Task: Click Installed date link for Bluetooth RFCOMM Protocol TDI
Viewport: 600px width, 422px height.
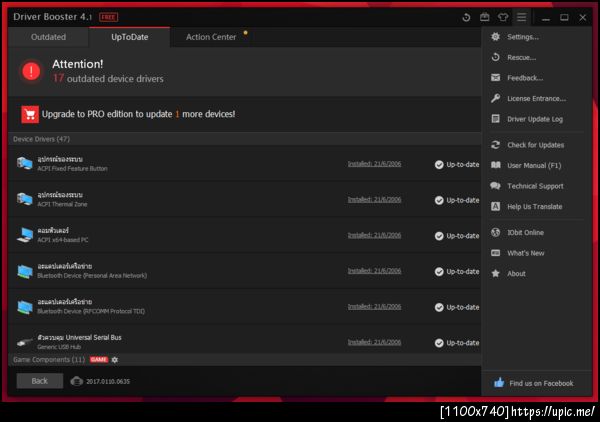Action: (374, 306)
